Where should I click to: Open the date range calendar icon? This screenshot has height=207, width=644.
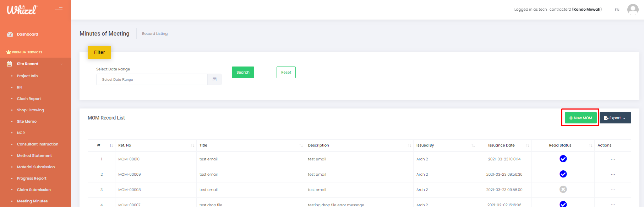tap(214, 79)
